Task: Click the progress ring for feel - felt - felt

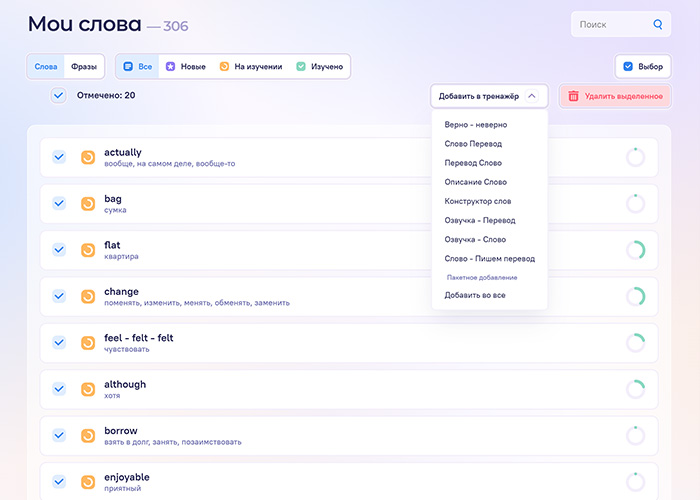Action: (x=635, y=343)
